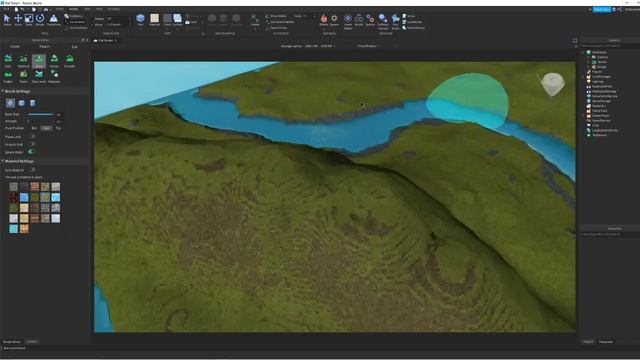Click the Surface tool in ribbon
Viewport: 640px width, 360px height.
pos(177,19)
